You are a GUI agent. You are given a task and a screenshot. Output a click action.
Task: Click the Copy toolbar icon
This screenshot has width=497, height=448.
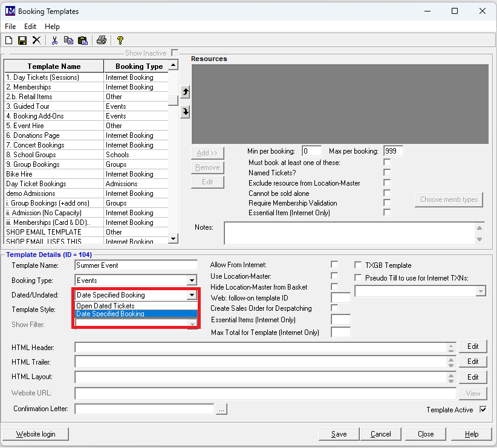tap(68, 41)
